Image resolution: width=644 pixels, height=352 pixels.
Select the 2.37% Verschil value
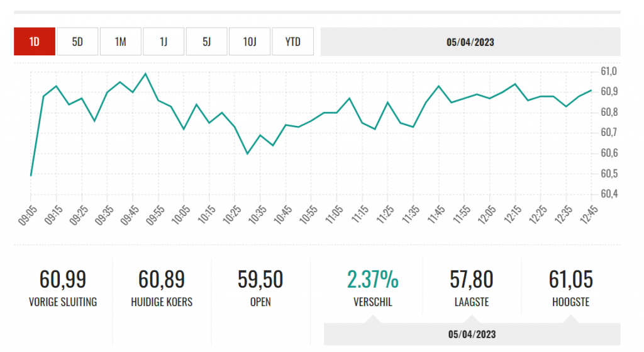[372, 279]
